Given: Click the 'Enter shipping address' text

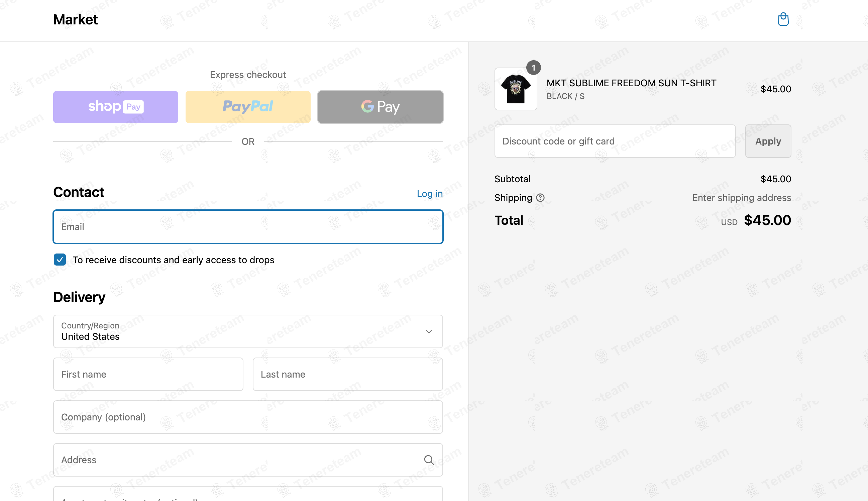Looking at the screenshot, I should [742, 198].
